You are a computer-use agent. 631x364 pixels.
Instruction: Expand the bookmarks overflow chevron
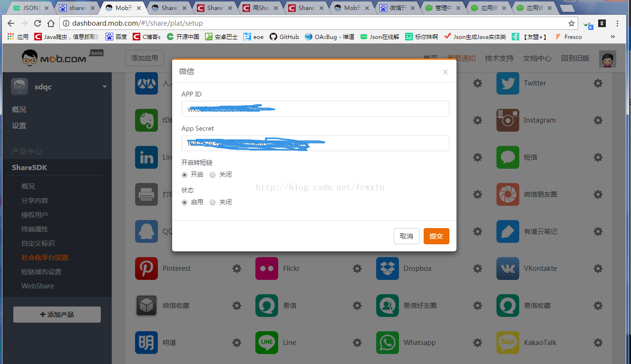612,37
